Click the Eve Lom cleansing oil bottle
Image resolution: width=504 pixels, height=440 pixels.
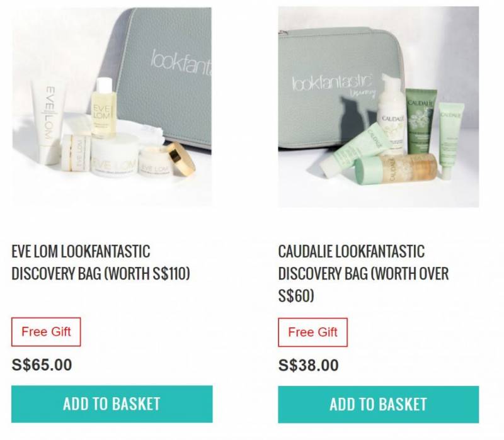point(103,108)
